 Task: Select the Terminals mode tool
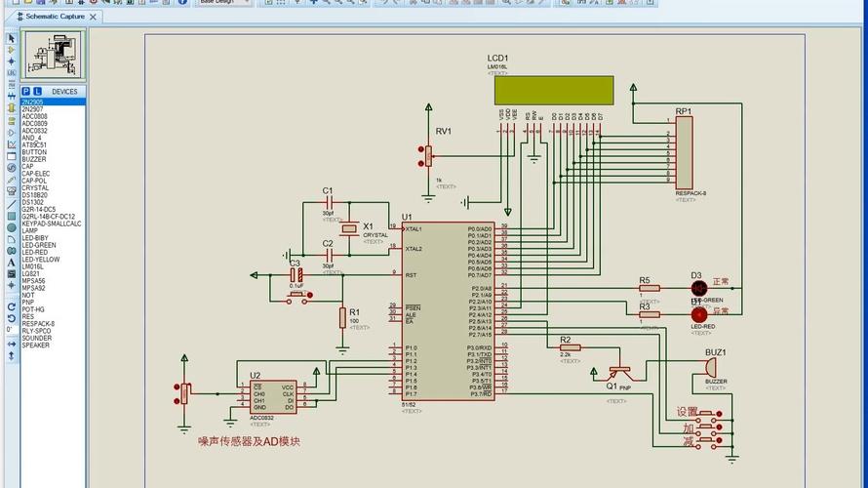[11, 121]
